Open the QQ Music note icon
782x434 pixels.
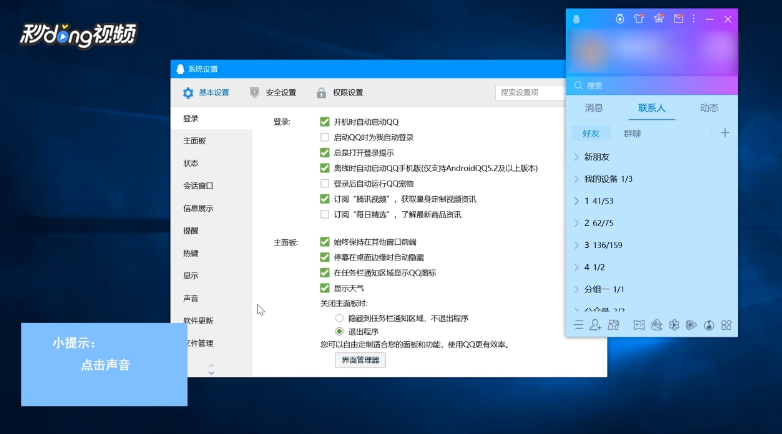(x=709, y=325)
